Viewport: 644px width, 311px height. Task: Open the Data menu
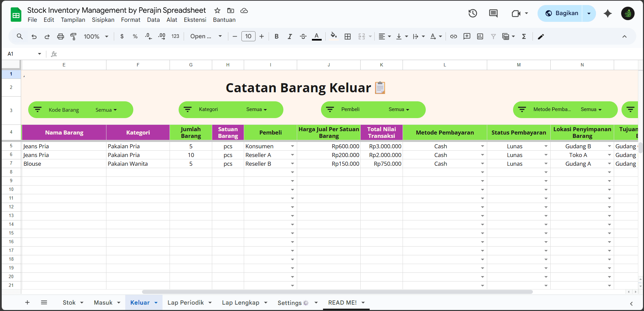(x=153, y=20)
